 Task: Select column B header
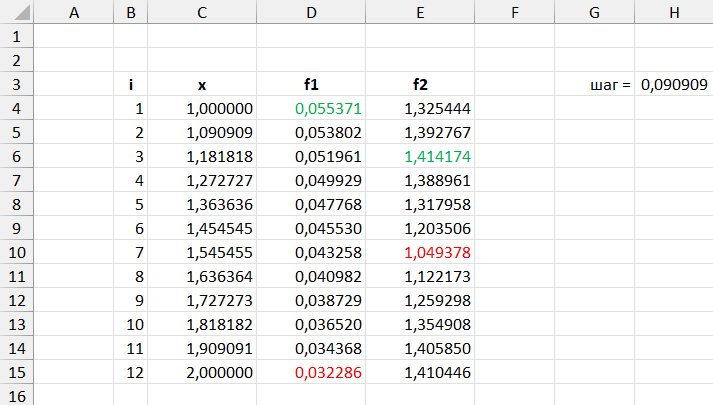click(131, 12)
